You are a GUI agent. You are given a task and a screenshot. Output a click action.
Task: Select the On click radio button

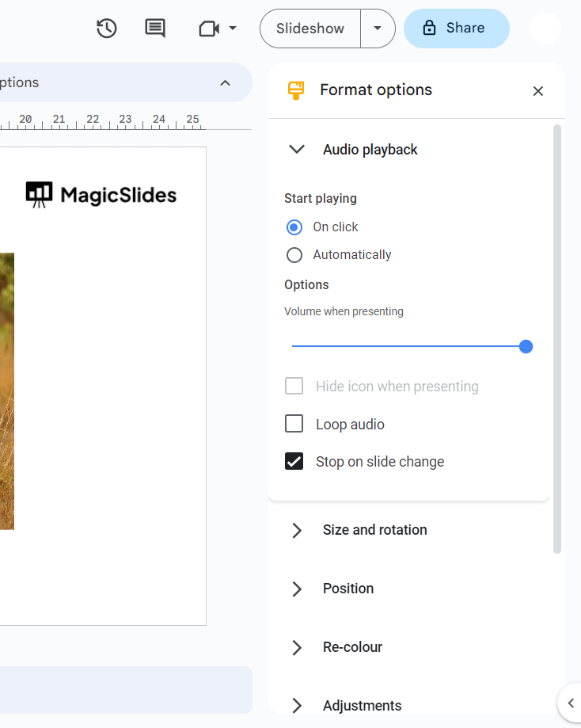click(294, 227)
